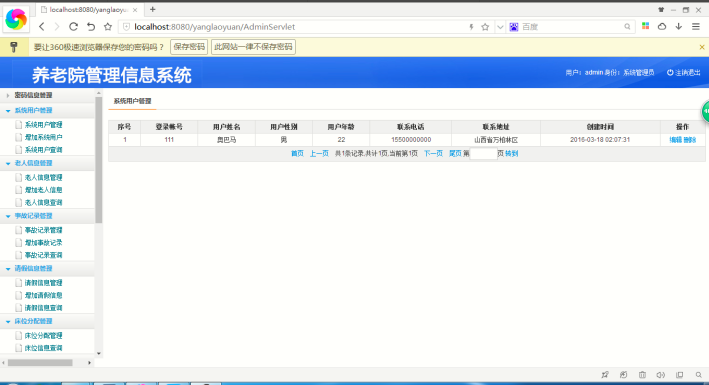Open a new tab with plus button
Screen dimensions: 709x385
152,10
